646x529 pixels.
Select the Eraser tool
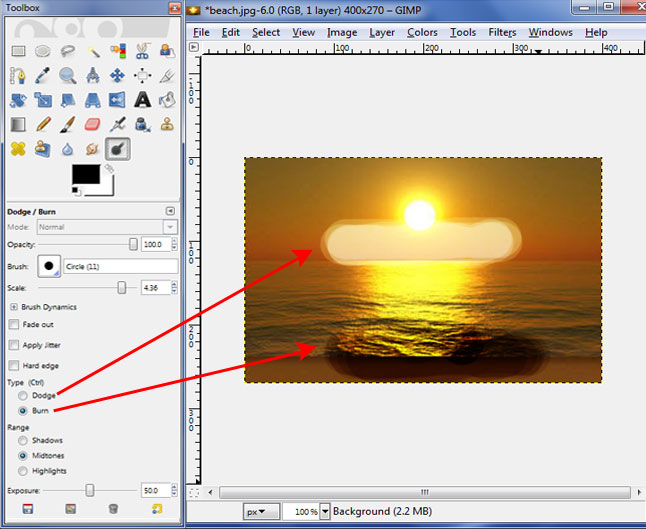pyautogui.click(x=93, y=124)
